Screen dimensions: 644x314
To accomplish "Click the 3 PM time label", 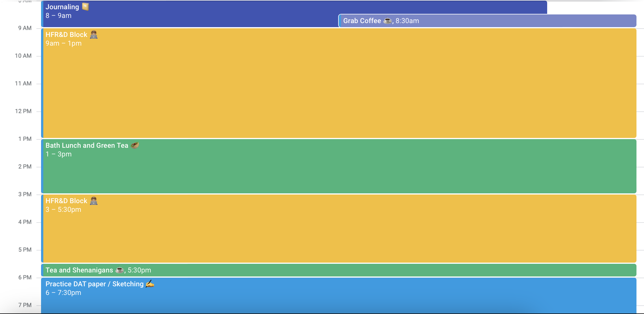I will pyautogui.click(x=25, y=194).
